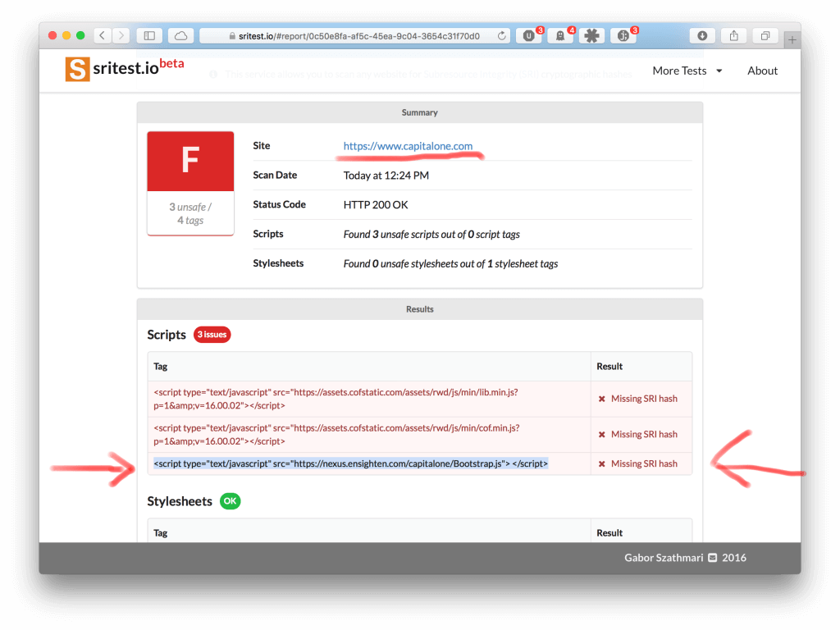Open iCloud Tabs button
Image resolution: width=840 pixels, height=630 pixels.
pos(181,36)
